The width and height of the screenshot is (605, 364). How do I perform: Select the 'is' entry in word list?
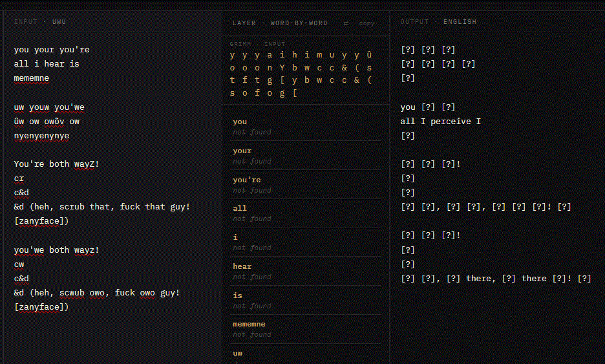click(x=237, y=295)
